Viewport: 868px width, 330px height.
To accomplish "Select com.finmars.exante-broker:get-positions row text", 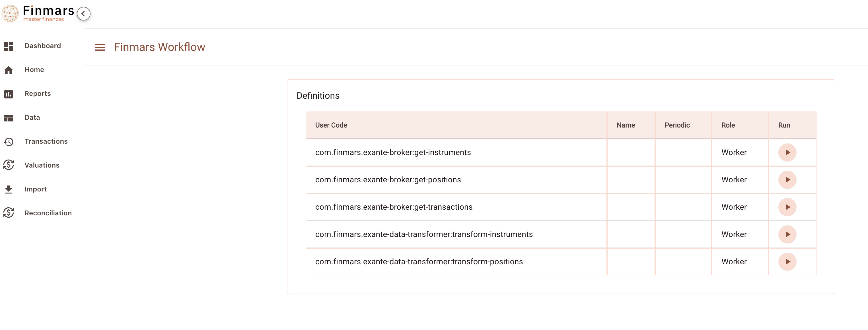I will coord(388,180).
